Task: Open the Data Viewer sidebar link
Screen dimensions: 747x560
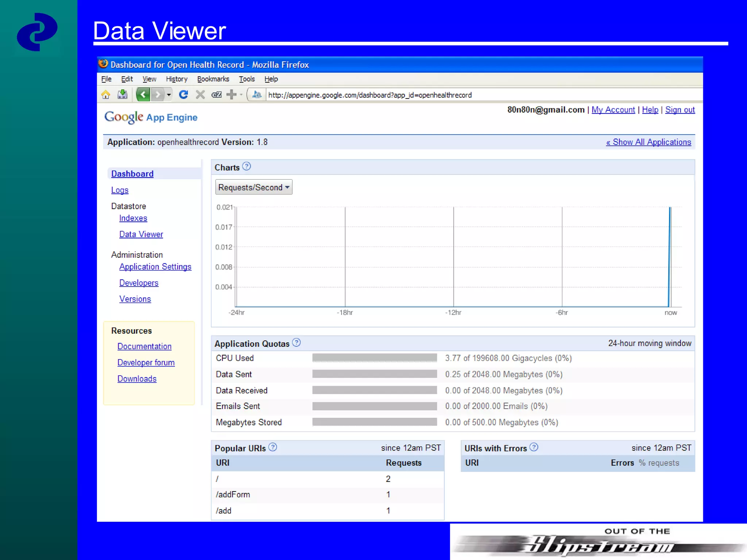Action: [141, 234]
